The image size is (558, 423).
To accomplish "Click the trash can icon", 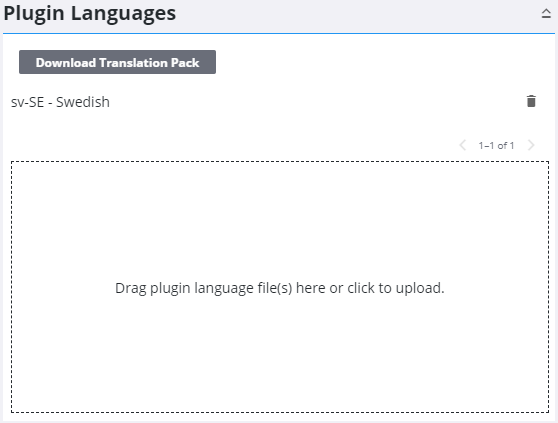I will tap(531, 101).
